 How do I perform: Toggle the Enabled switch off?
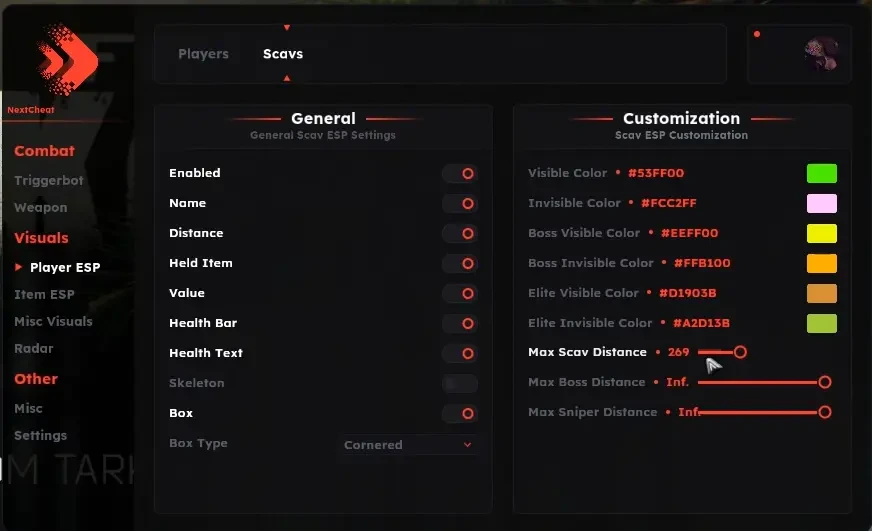coord(460,173)
